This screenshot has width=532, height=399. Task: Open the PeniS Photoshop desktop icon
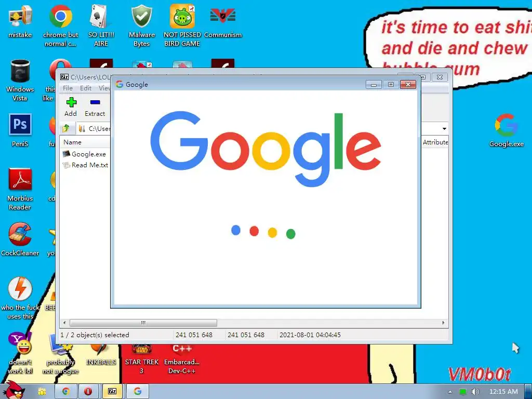click(x=20, y=130)
